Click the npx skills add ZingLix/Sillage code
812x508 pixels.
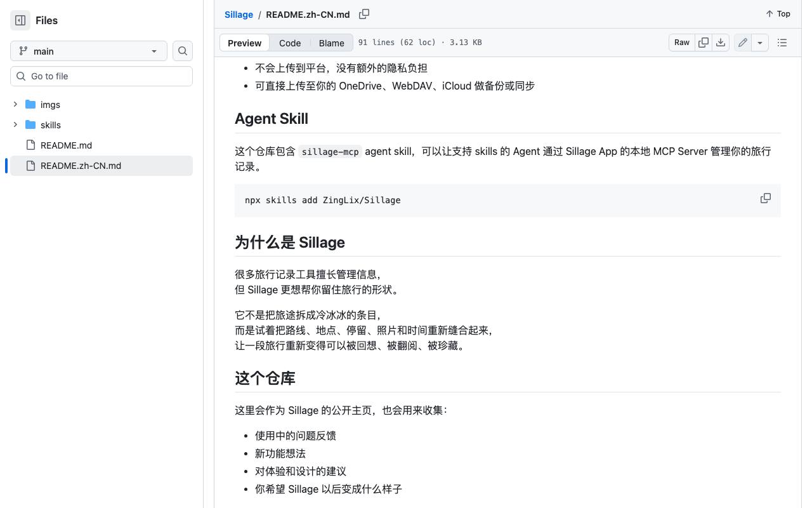click(323, 200)
